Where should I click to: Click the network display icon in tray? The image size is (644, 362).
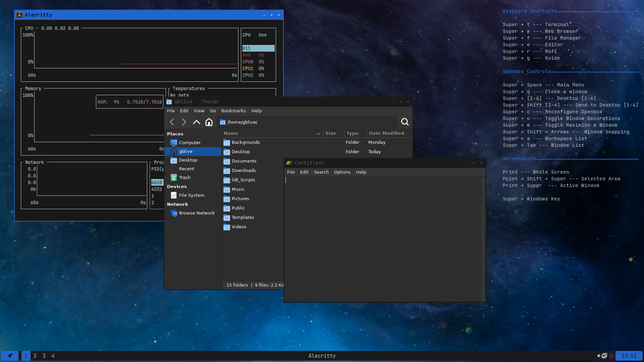[x=604, y=356]
